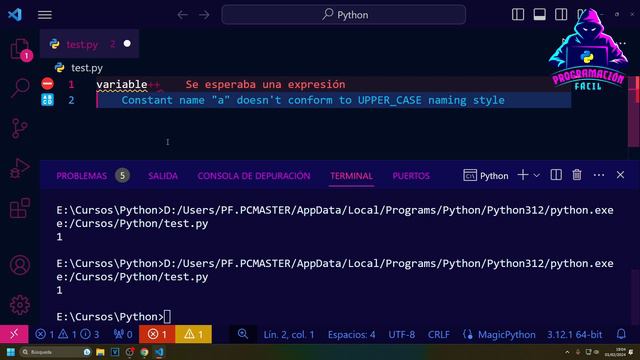
Task: Click the terminal prompt E:\Cursos\Python>
Action: [x=110, y=317]
